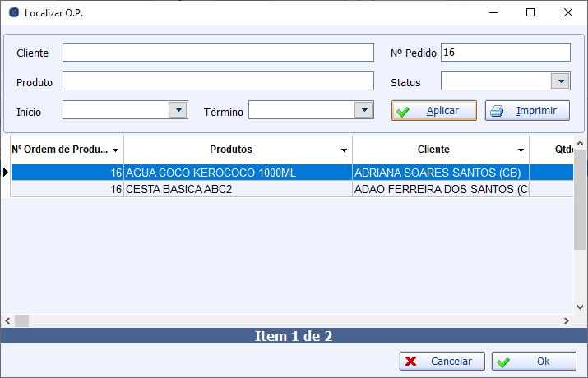Expand the Término date picker

pos(363,110)
